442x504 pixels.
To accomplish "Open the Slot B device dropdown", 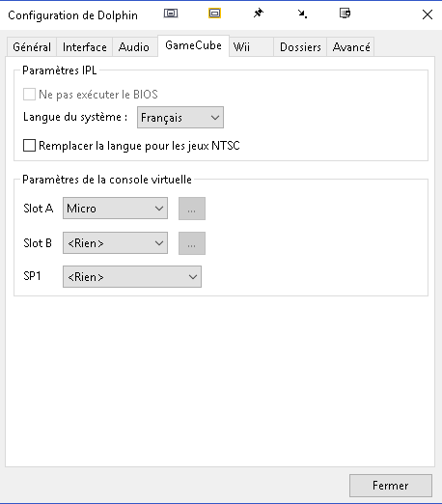I will (x=115, y=243).
